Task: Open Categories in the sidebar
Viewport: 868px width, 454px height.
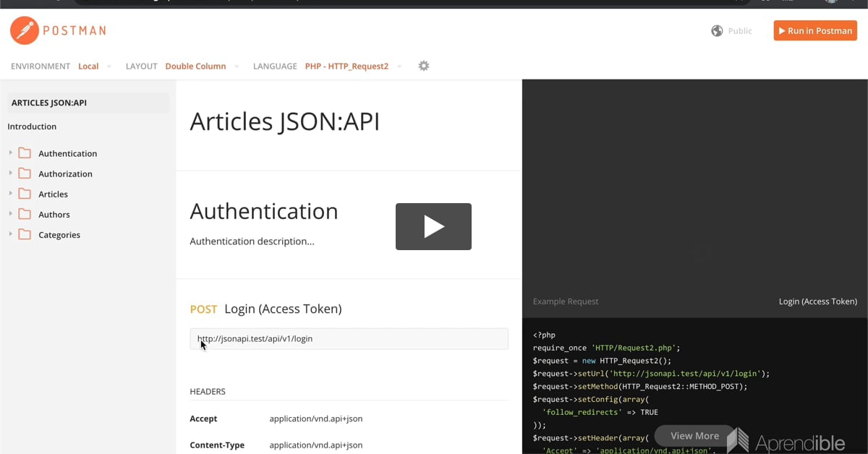Action: [59, 234]
